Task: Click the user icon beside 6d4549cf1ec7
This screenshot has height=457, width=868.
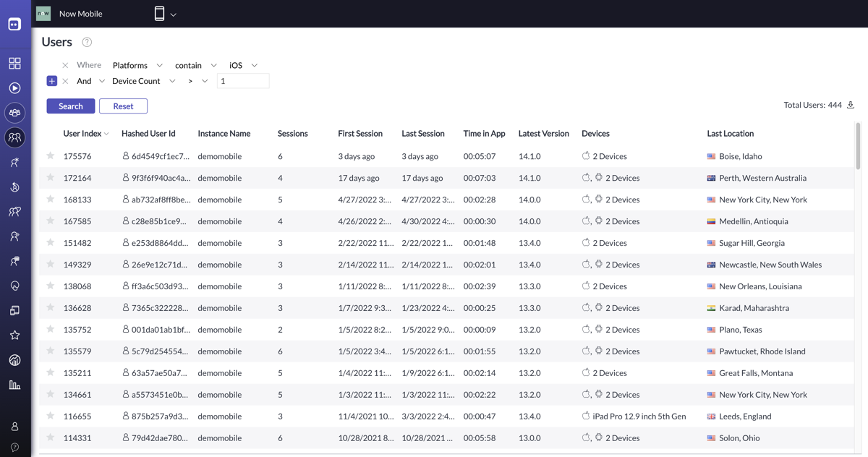Action: click(126, 156)
